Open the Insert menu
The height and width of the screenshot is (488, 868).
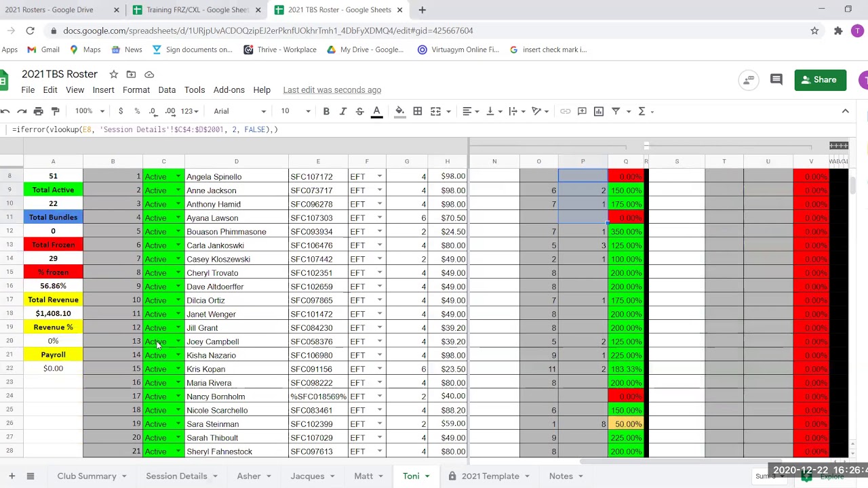pos(103,90)
